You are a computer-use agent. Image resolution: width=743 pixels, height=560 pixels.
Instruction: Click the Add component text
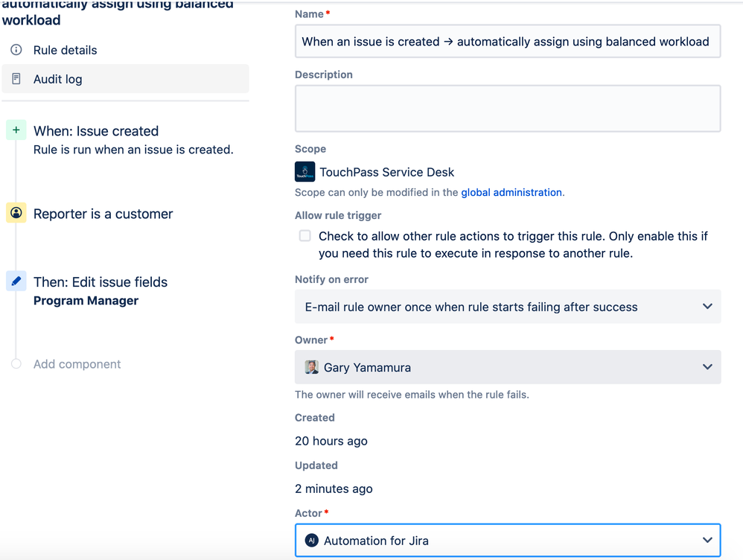[x=77, y=363]
